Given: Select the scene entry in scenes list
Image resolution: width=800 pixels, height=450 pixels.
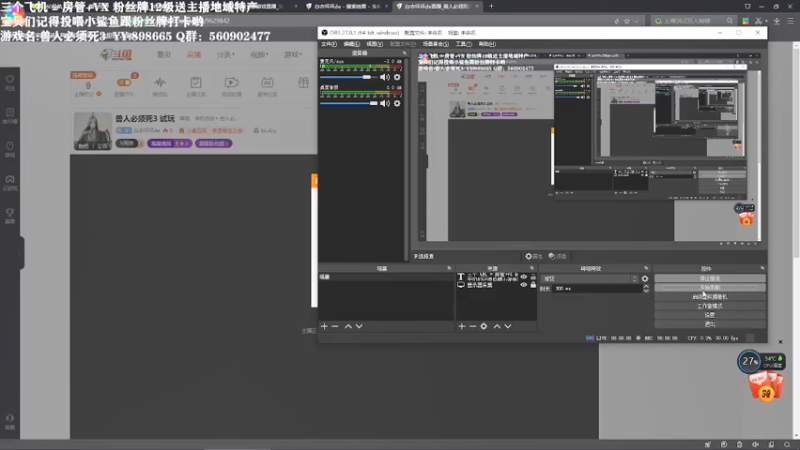Looking at the screenshot, I should click(x=386, y=277).
